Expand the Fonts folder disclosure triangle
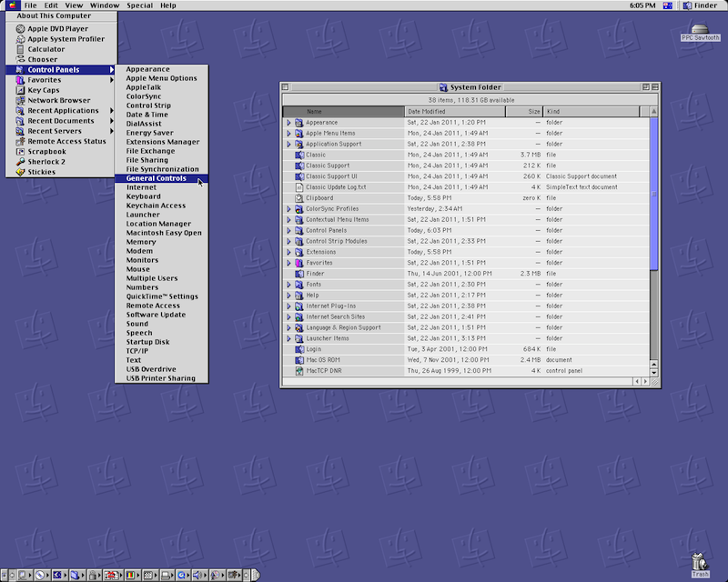This screenshot has width=728, height=582. [288, 285]
